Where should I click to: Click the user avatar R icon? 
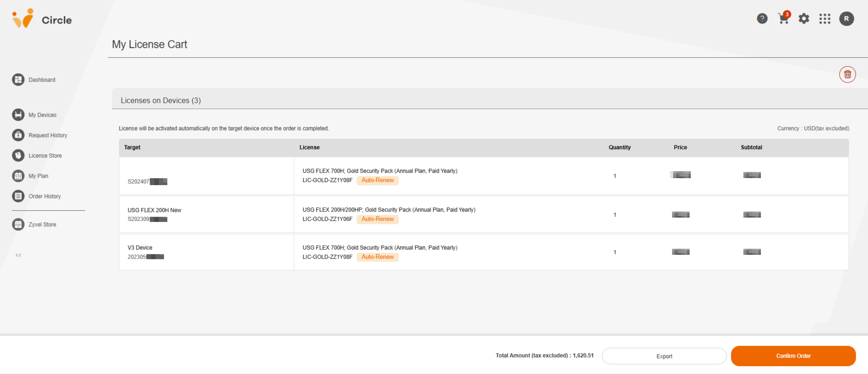pos(846,18)
